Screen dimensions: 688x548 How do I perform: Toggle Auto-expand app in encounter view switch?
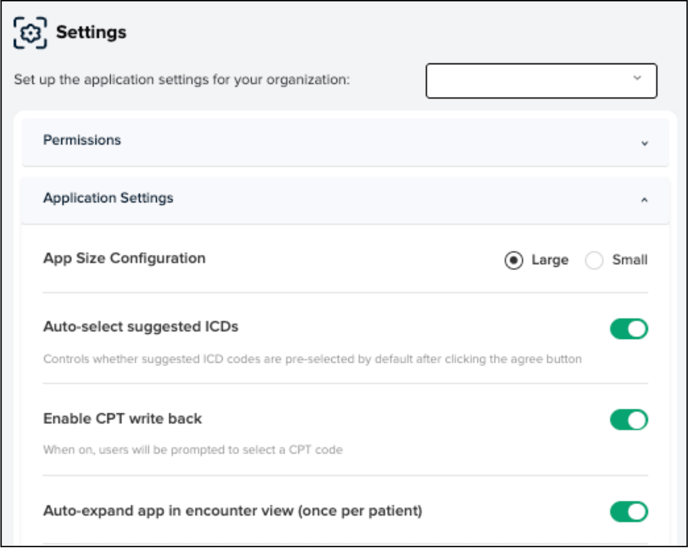click(x=629, y=512)
